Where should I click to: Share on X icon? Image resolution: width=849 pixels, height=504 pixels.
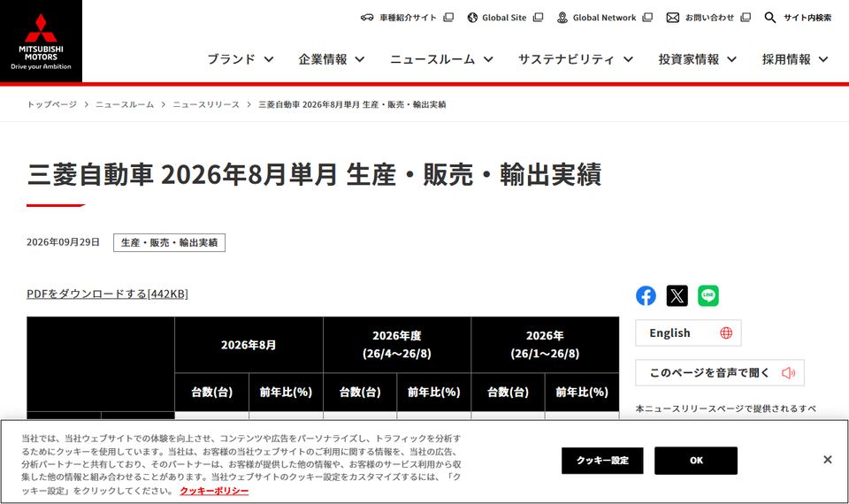[x=677, y=295]
